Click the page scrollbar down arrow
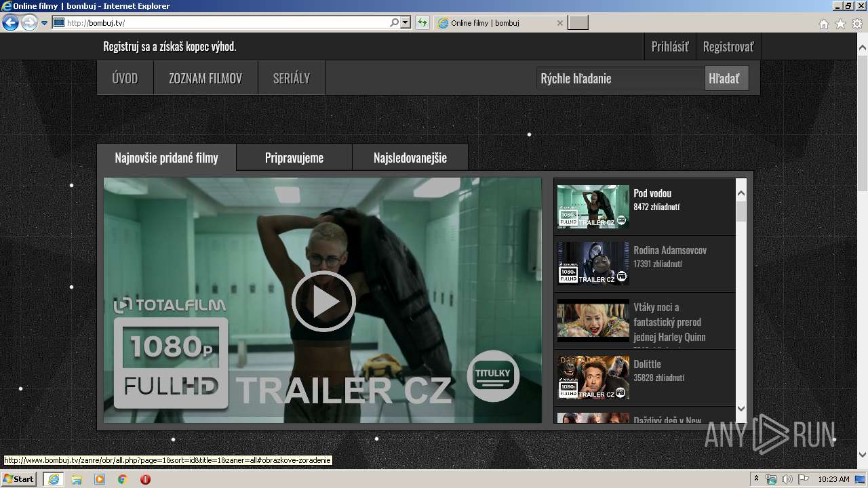Viewport: 868px width, 488px height. click(x=863, y=455)
